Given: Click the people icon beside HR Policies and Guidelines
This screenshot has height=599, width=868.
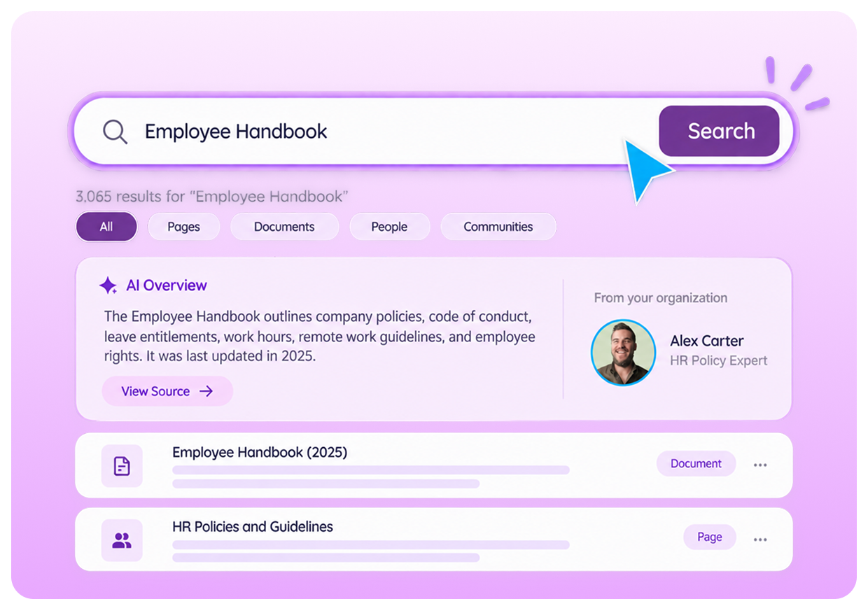Looking at the screenshot, I should point(122,540).
